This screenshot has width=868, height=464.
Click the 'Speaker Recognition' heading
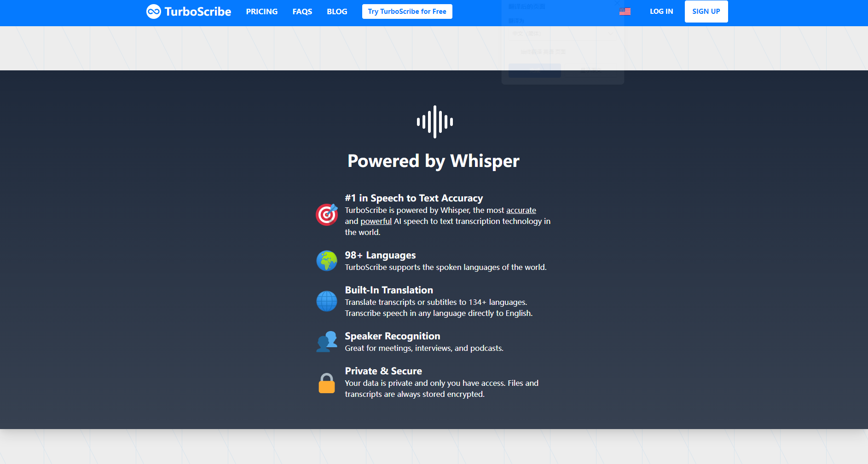click(393, 336)
